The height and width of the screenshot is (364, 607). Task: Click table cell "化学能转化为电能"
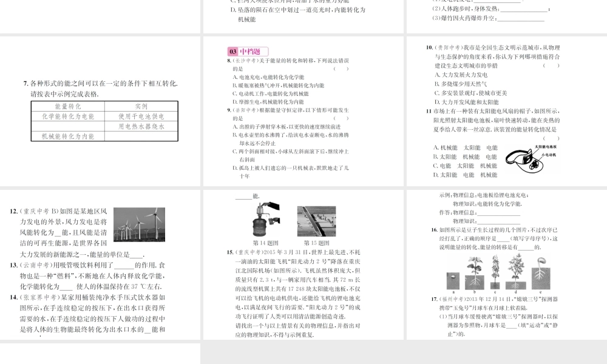point(68,116)
